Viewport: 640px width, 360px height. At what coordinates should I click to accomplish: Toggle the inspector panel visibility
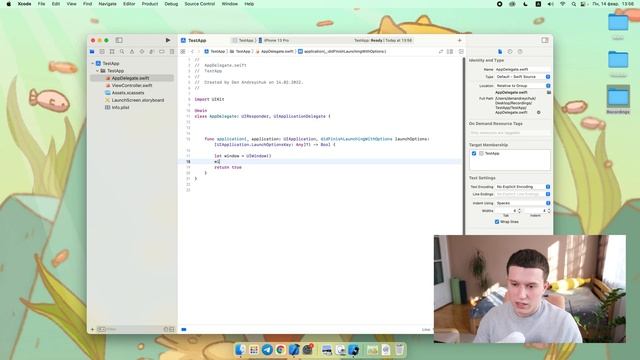click(545, 40)
